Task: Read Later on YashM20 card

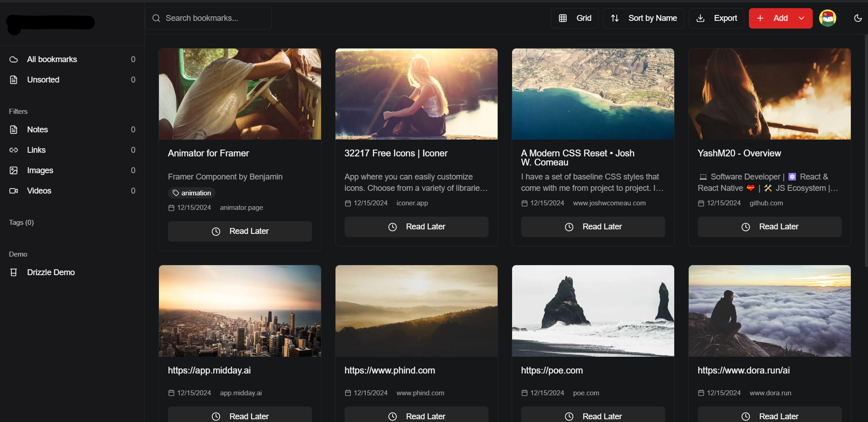Action: click(x=770, y=227)
